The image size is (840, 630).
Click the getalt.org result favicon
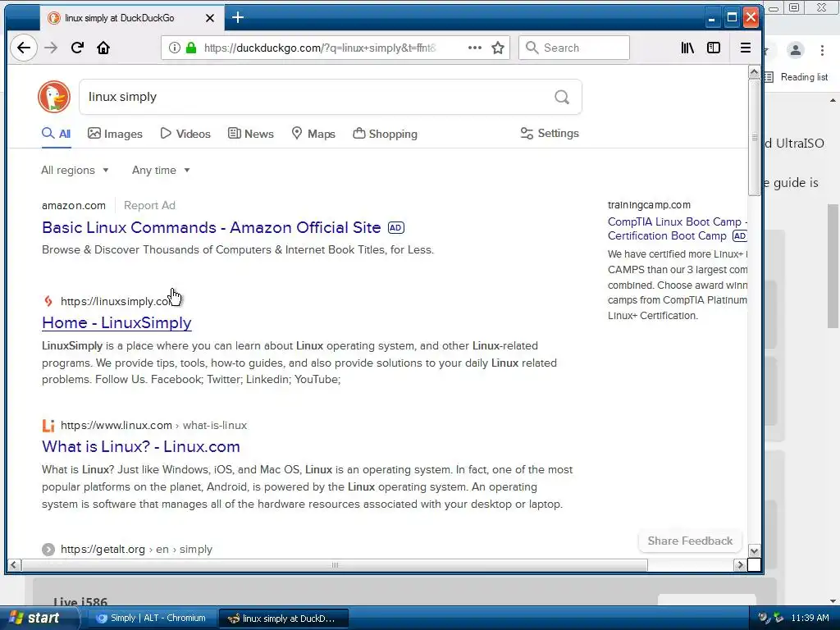[48, 549]
